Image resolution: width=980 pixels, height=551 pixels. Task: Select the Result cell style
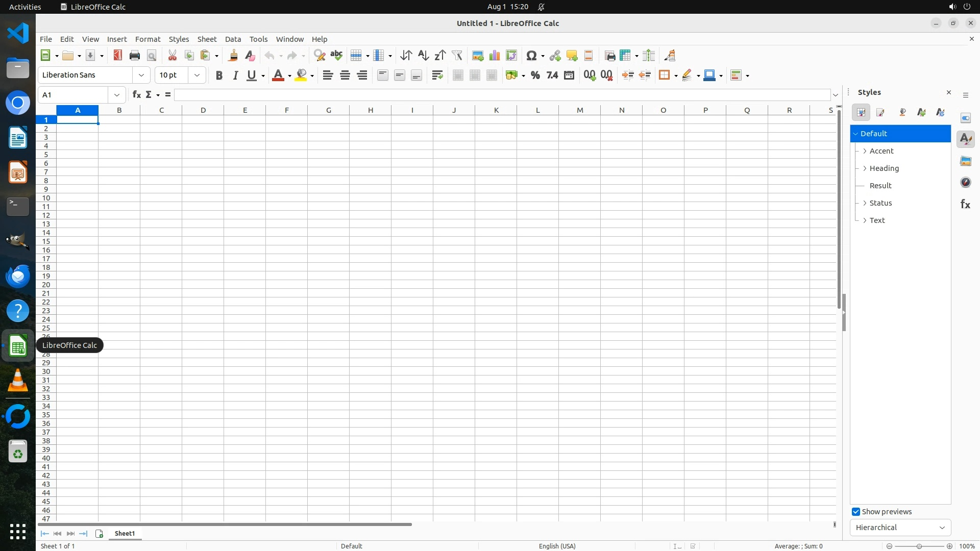pos(880,186)
